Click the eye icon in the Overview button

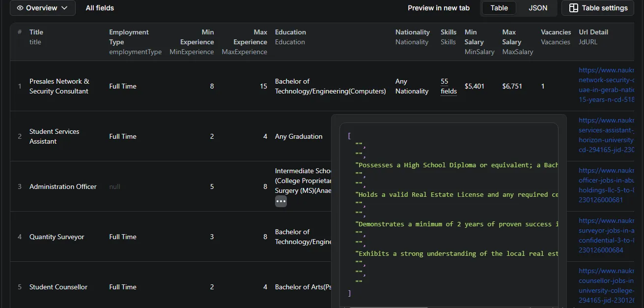[x=20, y=8]
